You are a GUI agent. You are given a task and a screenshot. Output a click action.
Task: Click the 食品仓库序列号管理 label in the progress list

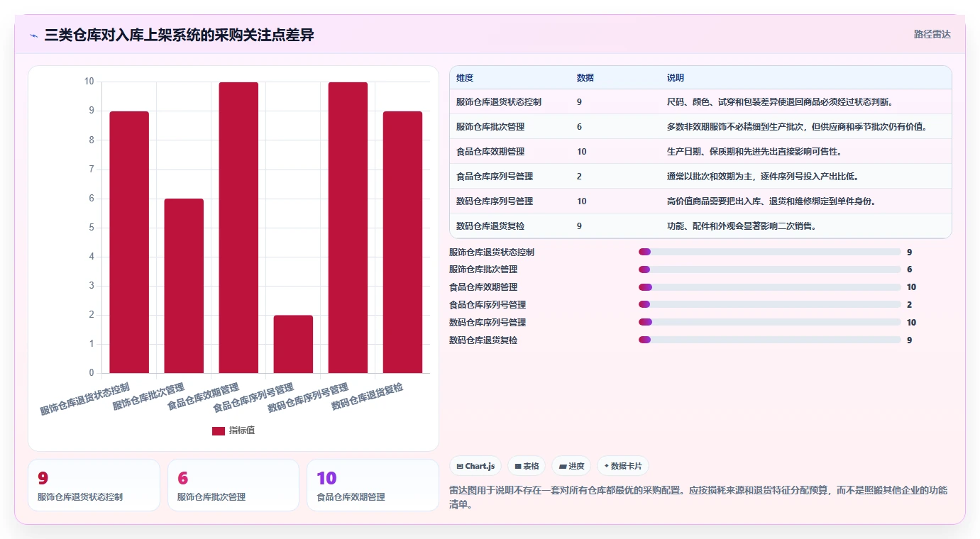coord(488,305)
